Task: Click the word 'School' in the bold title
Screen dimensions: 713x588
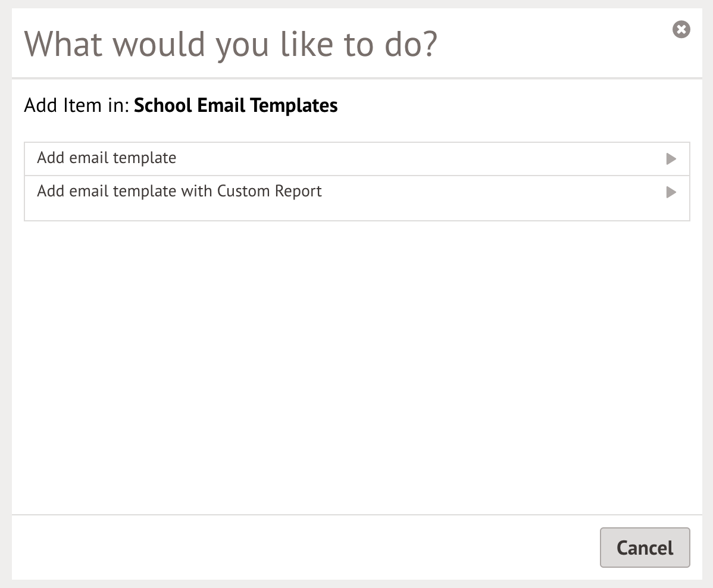Action: 163,106
